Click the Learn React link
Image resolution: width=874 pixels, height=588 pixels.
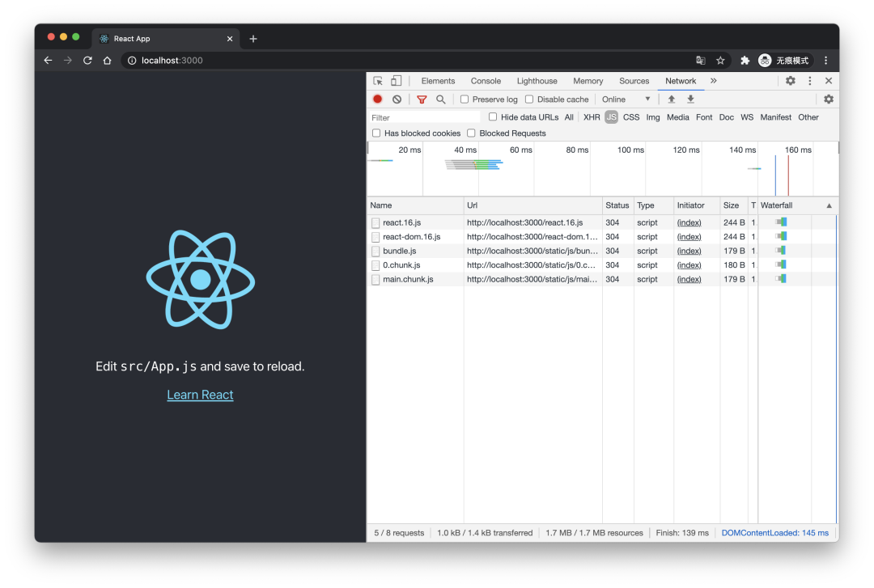tap(200, 395)
